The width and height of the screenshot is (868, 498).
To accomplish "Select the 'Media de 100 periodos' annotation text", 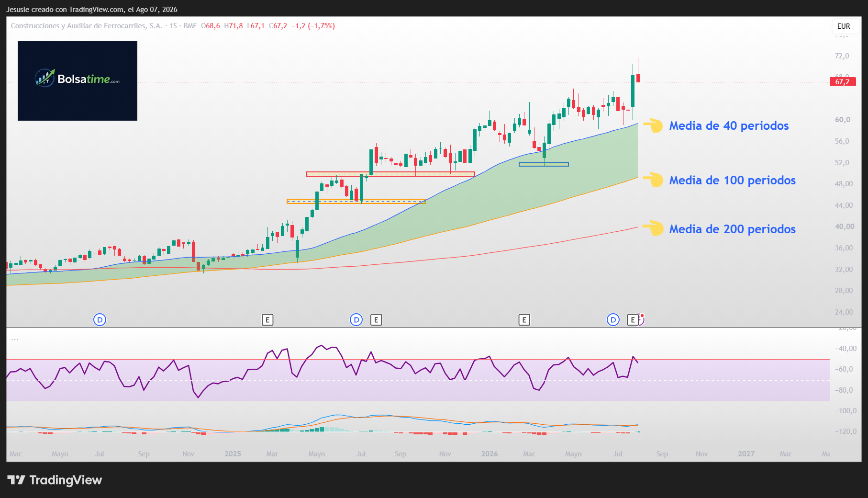I will click(732, 181).
